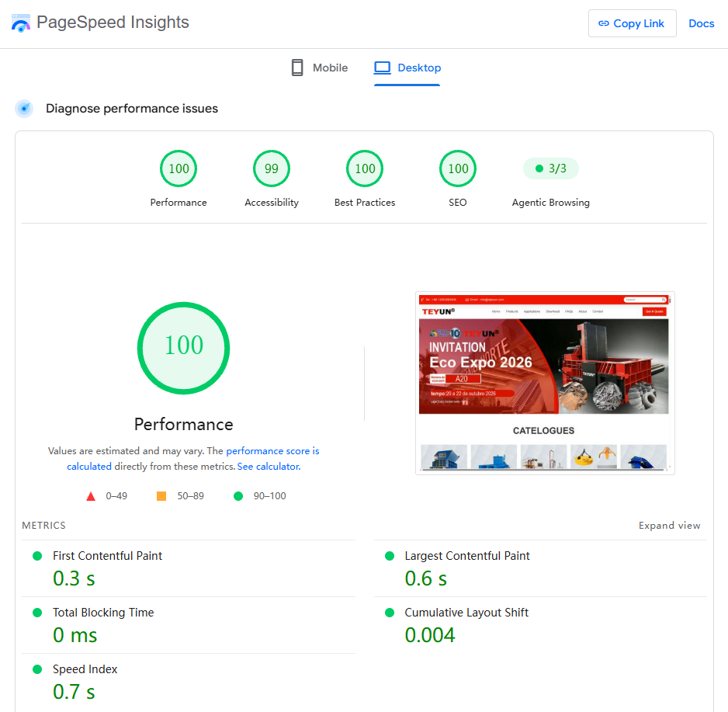728x712 pixels.
Task: Expand the Largest Contentful Paint metric
Action: click(540, 568)
